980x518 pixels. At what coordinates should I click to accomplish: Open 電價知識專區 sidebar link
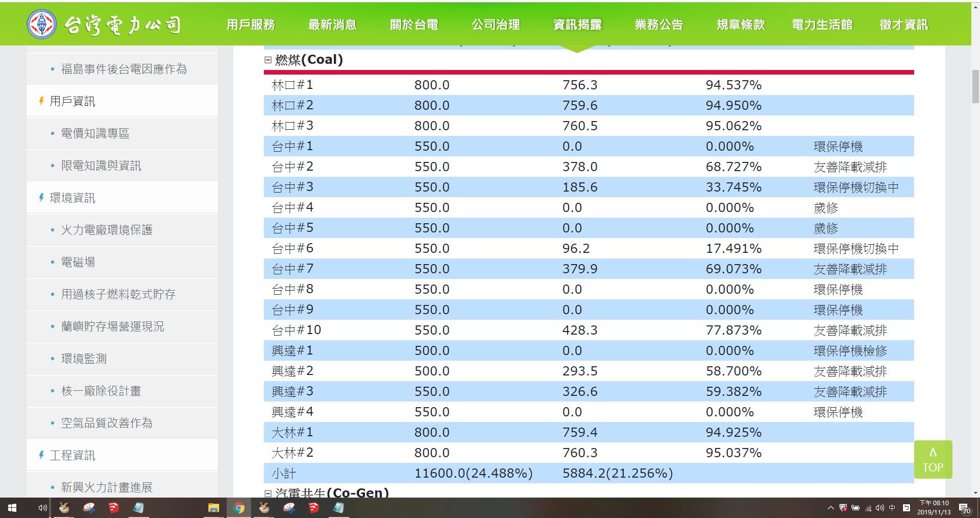point(95,133)
